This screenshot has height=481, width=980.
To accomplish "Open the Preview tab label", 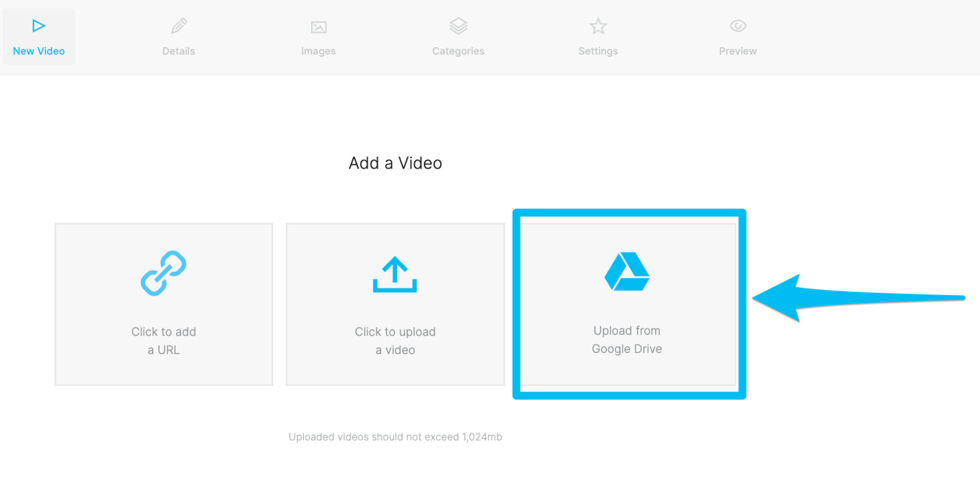I will click(738, 51).
